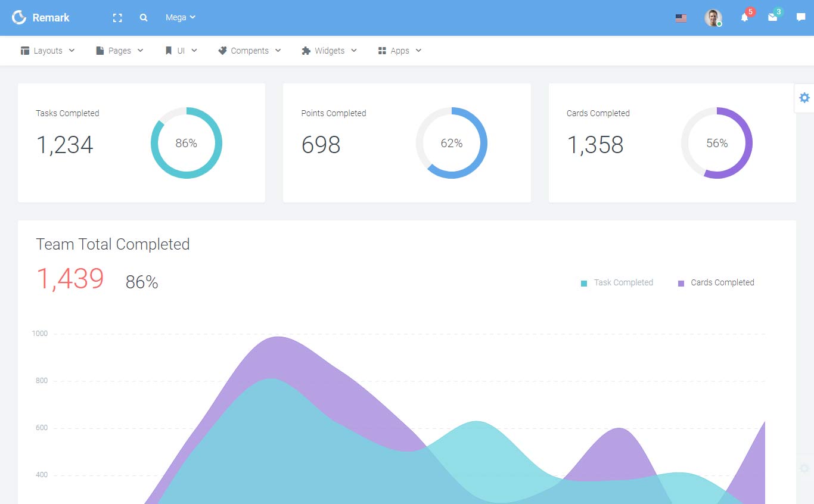Click the purple Cards Completed legend swatch
Screen dimensions: 814x504
pyautogui.click(x=681, y=284)
